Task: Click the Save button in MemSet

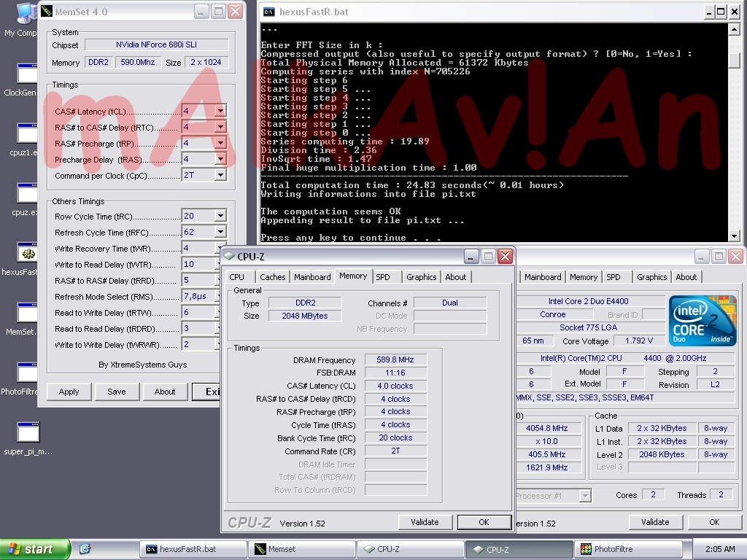Action: tap(117, 392)
